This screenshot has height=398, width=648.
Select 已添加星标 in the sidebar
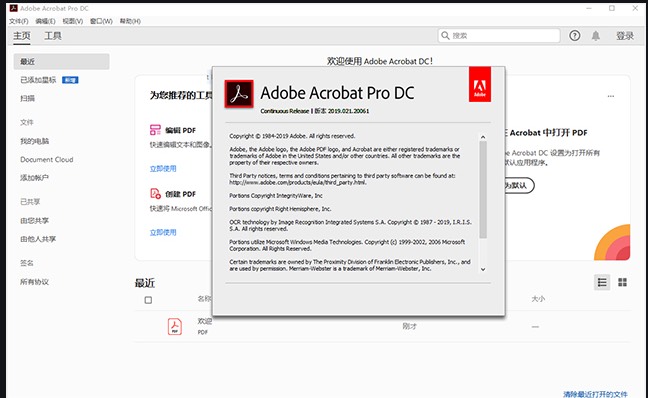click(x=38, y=80)
